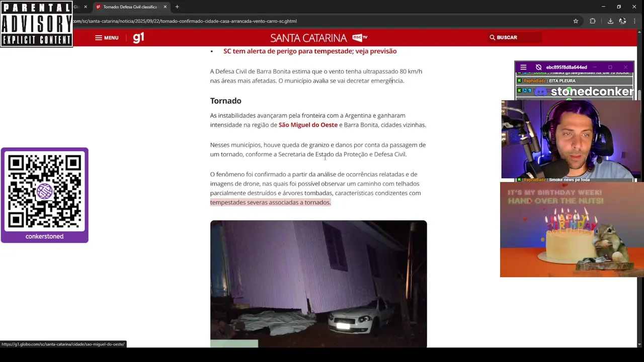Open the chat overlay hamburger menu
The image size is (644, 362).
523,67
